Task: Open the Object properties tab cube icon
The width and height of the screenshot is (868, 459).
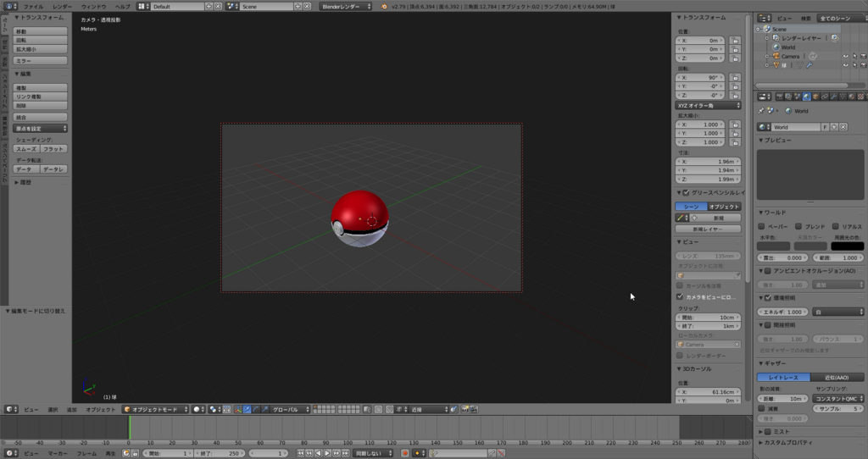Action: click(x=815, y=97)
